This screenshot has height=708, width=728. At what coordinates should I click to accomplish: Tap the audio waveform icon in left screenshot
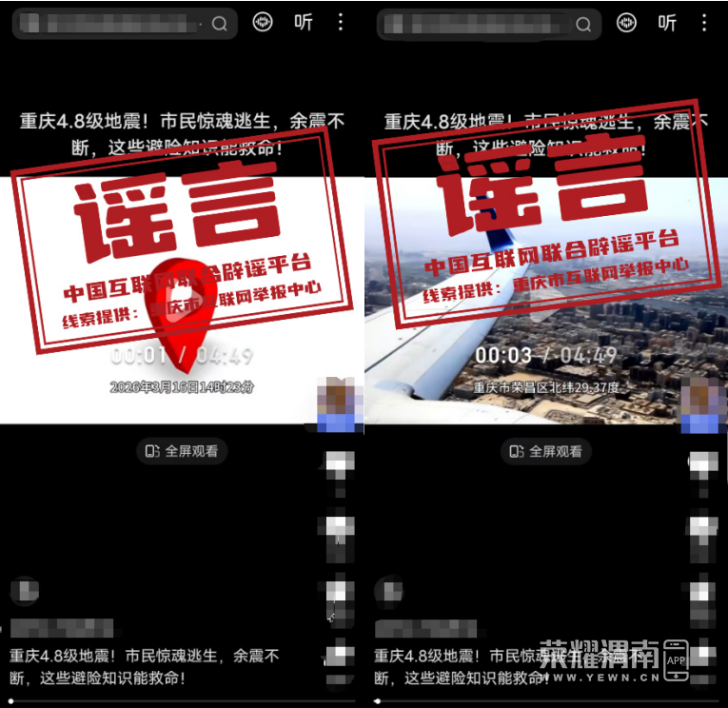point(263,23)
